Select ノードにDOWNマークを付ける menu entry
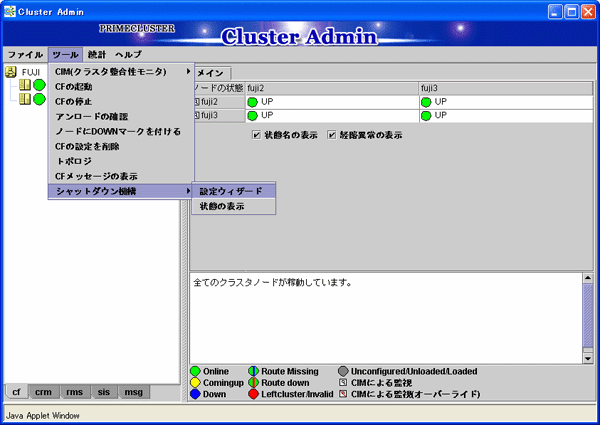The height and width of the screenshot is (425, 600). [121, 132]
